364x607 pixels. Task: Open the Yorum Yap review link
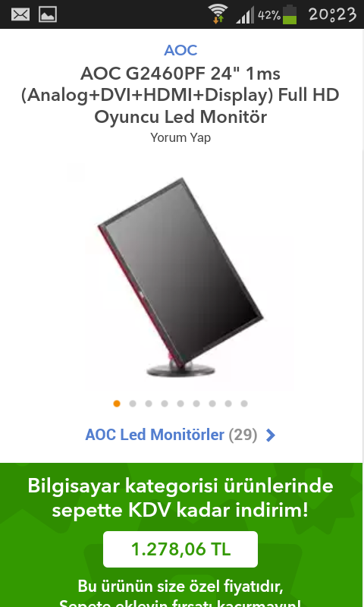(x=180, y=137)
